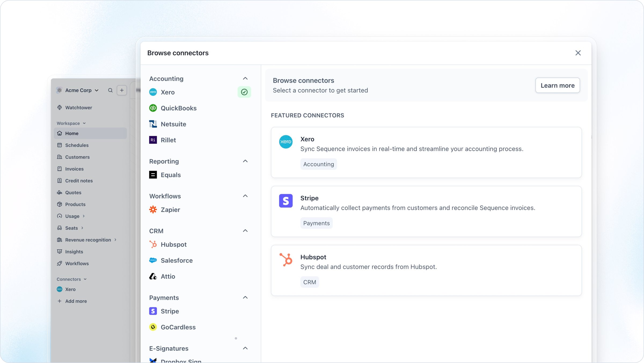
Task: Collapse the E-Signatures category
Action: coord(245,348)
